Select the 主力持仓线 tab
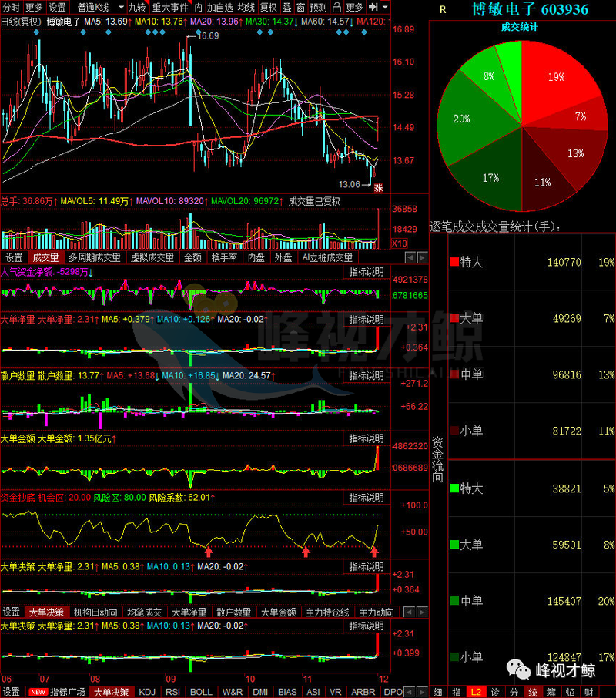Image resolution: width=616 pixels, height=698 pixels. pyautogui.click(x=327, y=612)
